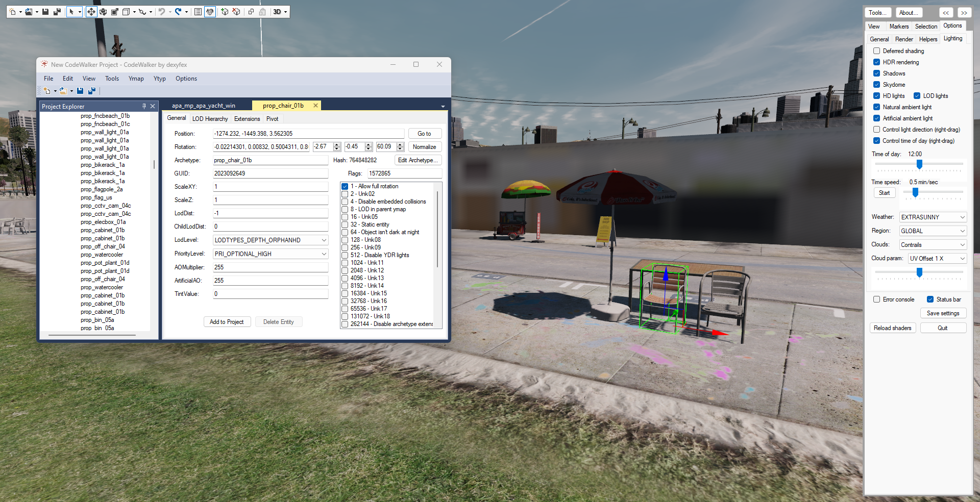Screen dimensions: 980x502
Task: Switch to the Extensions tab
Action: pos(247,119)
